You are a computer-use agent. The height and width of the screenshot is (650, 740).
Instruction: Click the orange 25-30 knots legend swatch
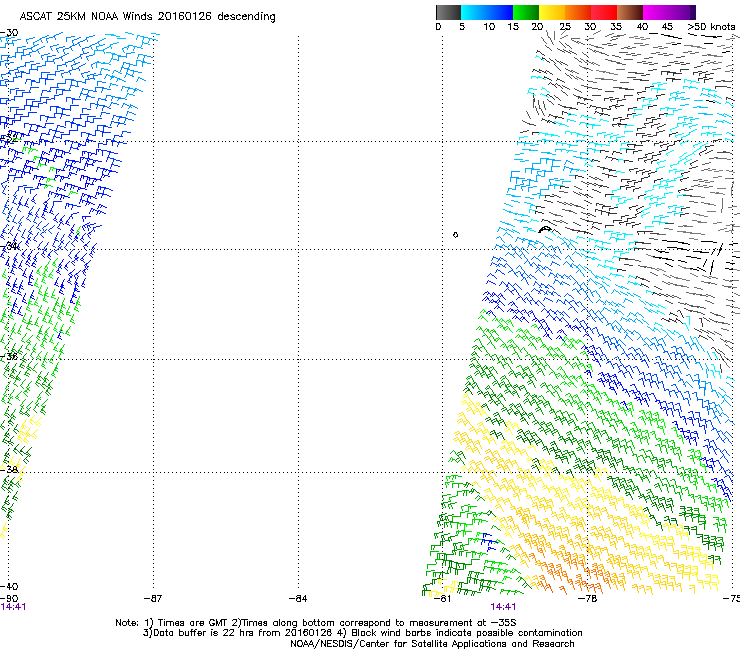(x=578, y=12)
